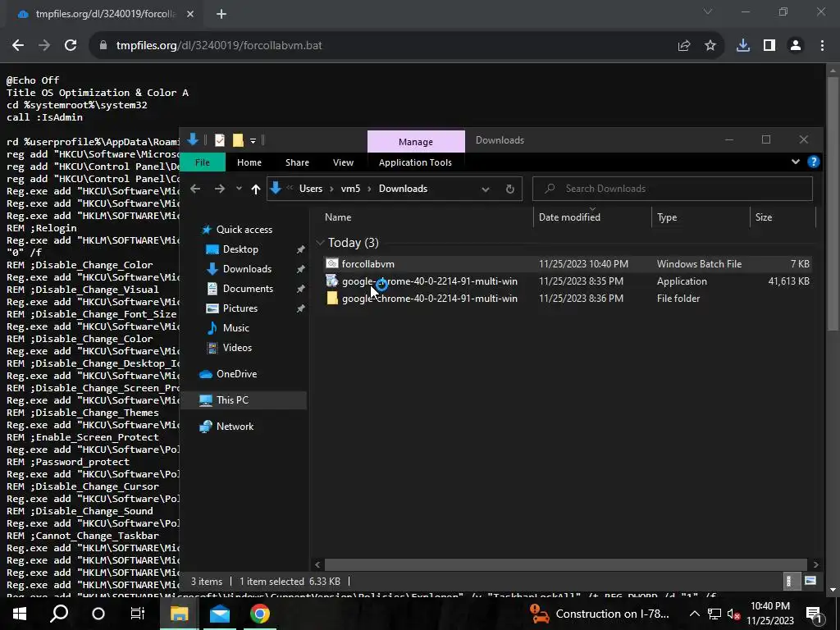Open Videos in the navigation pane

237,347
